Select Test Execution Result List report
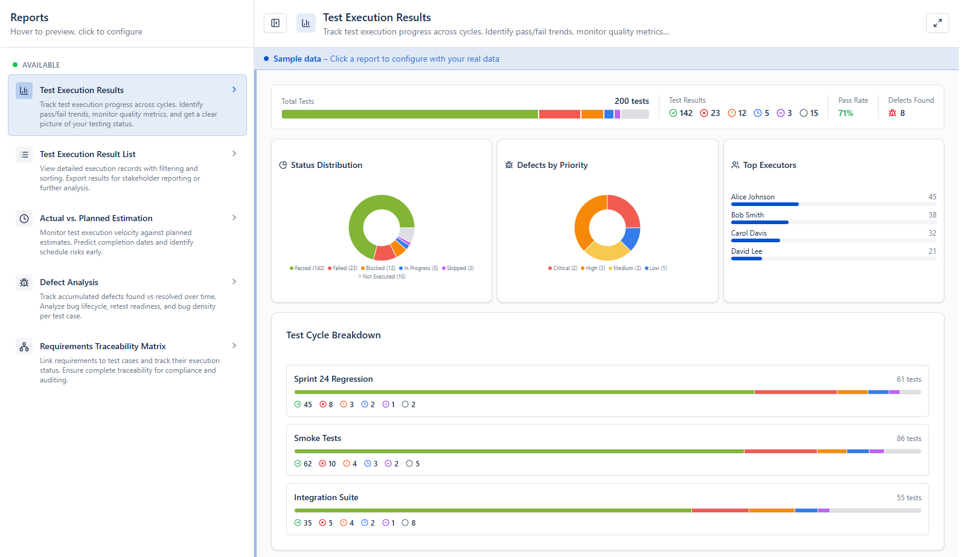Viewport: 980px width, 557px height. [127, 170]
